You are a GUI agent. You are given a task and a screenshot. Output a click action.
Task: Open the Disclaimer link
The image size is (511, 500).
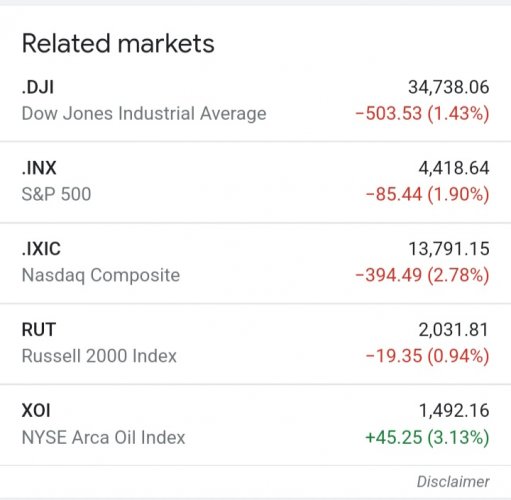click(x=453, y=482)
